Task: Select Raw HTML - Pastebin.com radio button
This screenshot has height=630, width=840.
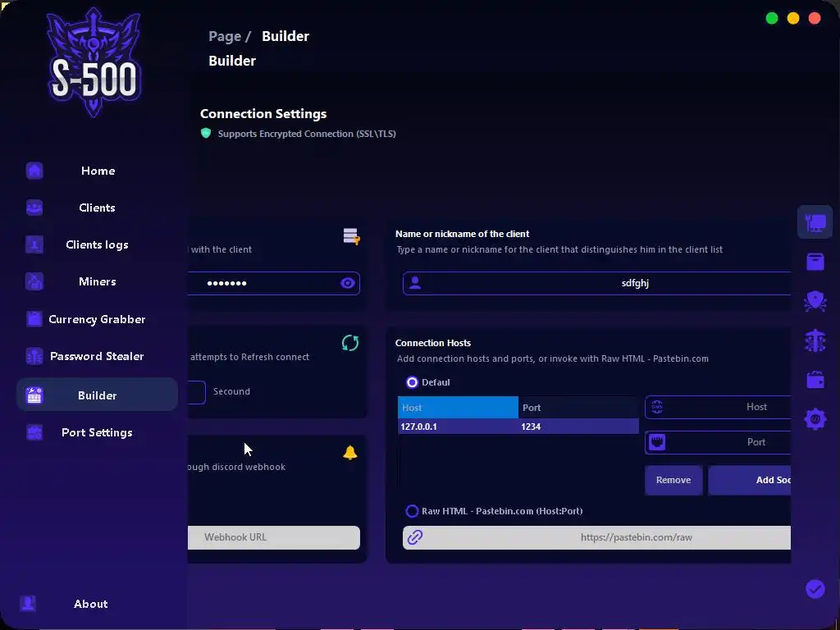Action: pyautogui.click(x=412, y=511)
